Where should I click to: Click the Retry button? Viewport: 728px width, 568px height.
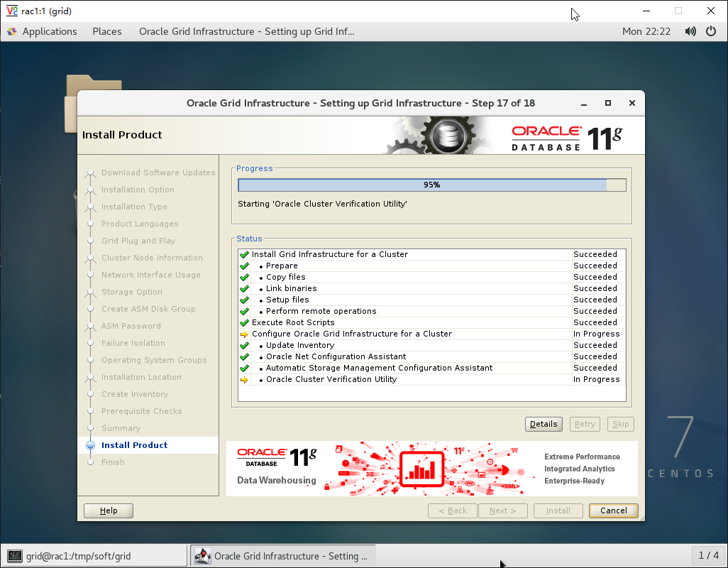585,424
